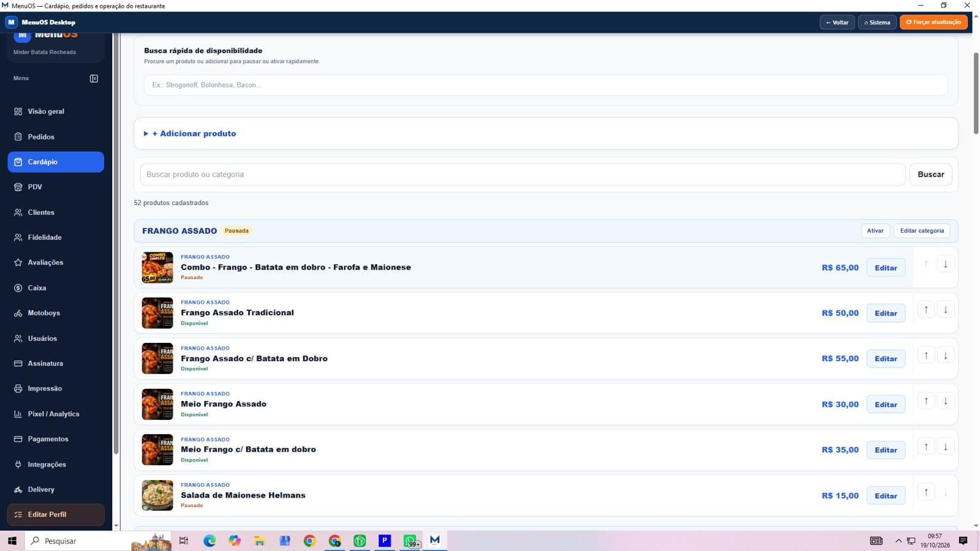Show hidden system tray icons
Viewport: 980px width, 551px height.
click(899, 541)
